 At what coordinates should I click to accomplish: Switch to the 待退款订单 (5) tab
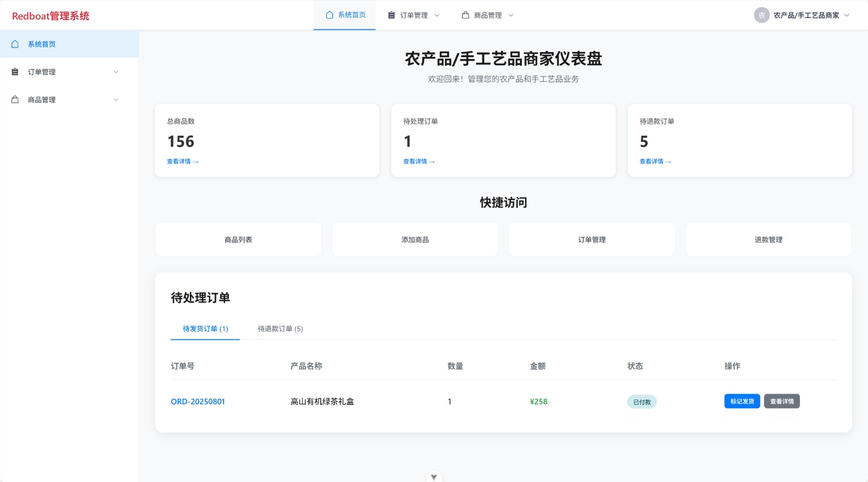[x=280, y=329]
